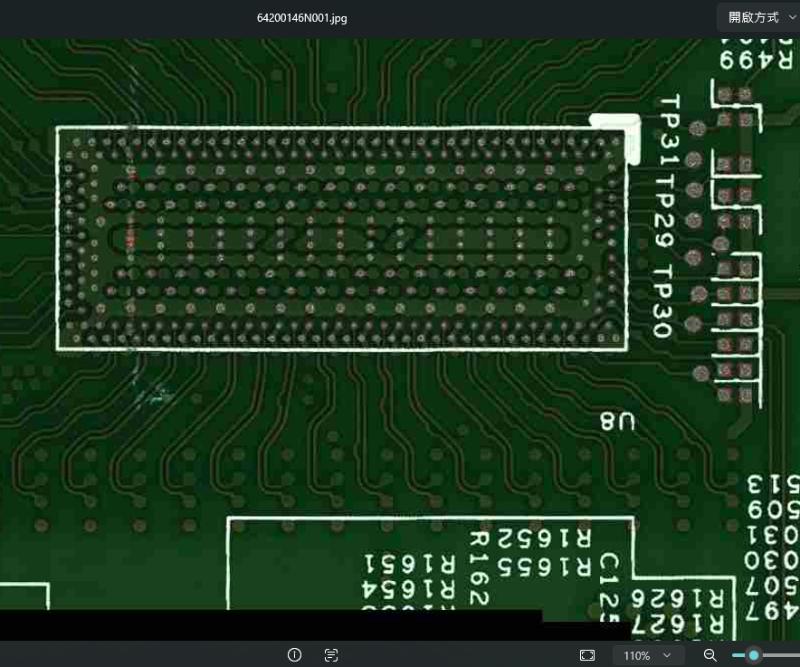Click the zoom slider handle
This screenshot has width=800, height=667.
click(754, 655)
